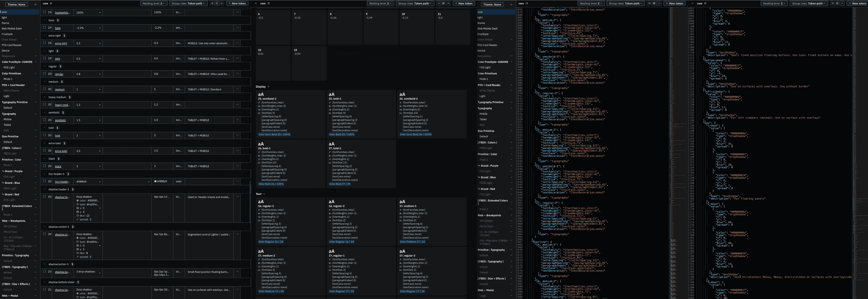Click the #ffffffd9 color swatch
Screen dimensions: 868x299
[155, 181]
